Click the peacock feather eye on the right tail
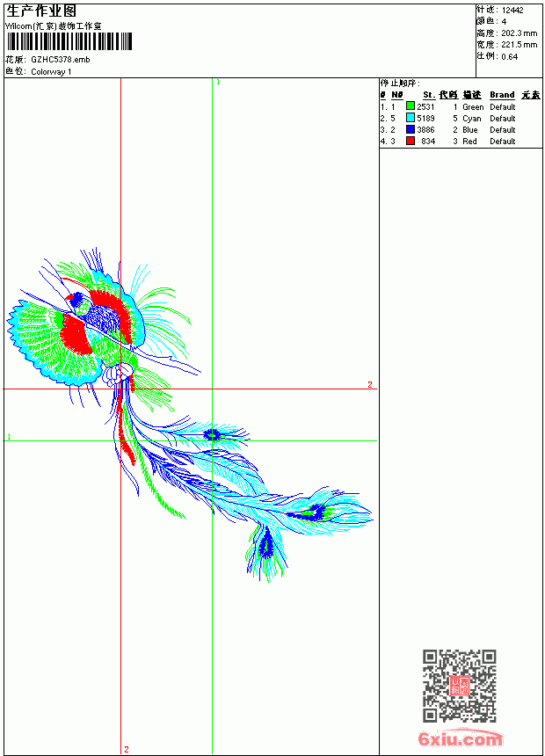 [312, 512]
